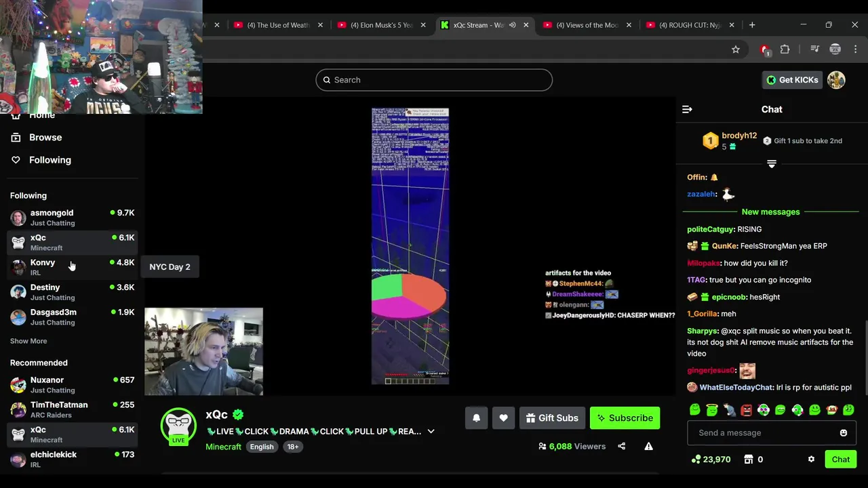
Task: Open the shop icon next to 0
Action: 749,460
